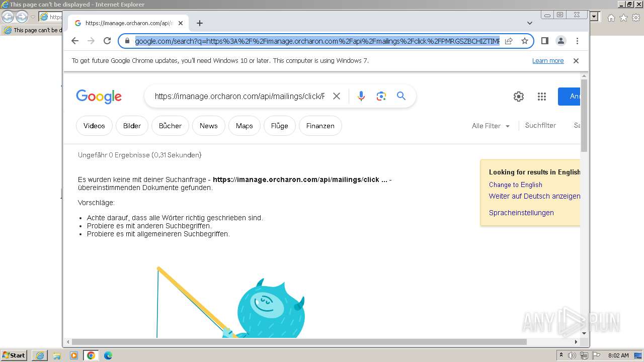Viewport: 644px width, 362px height.
Task: Click the padlock site info icon
Action: (x=127, y=41)
